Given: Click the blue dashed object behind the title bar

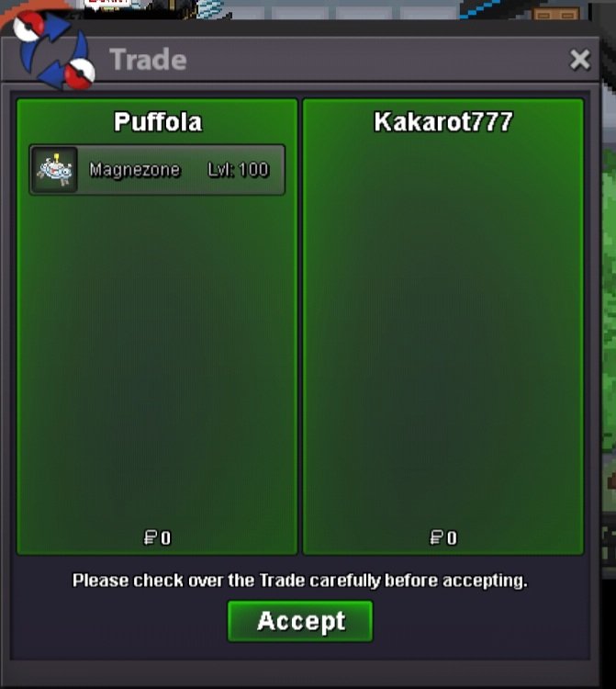Looking at the screenshot, I should pyautogui.click(x=481, y=10).
